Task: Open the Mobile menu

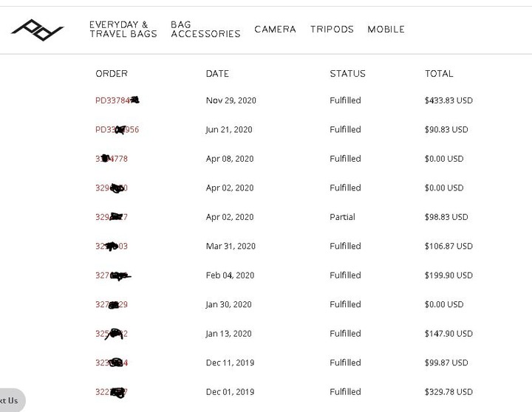Action: click(386, 29)
